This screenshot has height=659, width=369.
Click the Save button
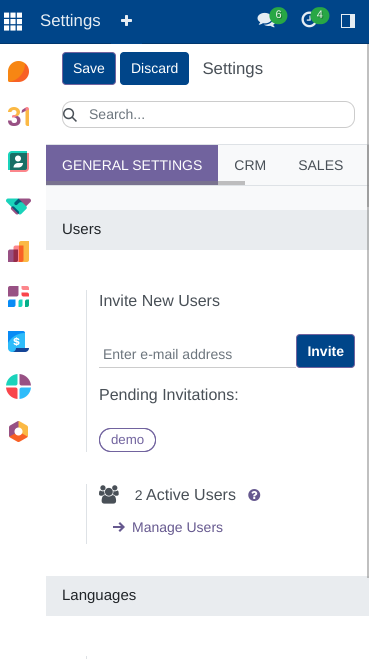89,69
